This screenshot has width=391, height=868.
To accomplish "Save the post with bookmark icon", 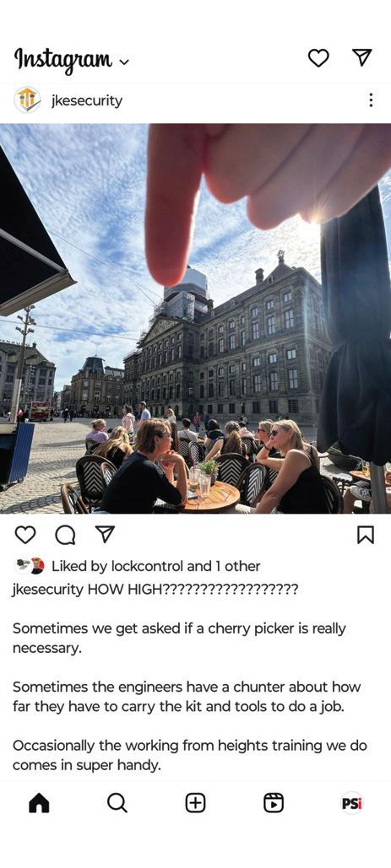I will [366, 535].
